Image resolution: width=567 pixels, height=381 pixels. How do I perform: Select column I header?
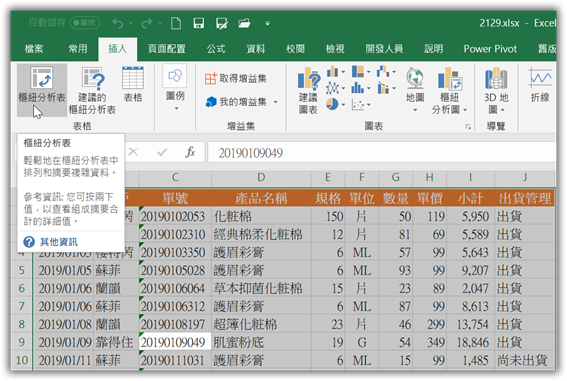[470, 177]
